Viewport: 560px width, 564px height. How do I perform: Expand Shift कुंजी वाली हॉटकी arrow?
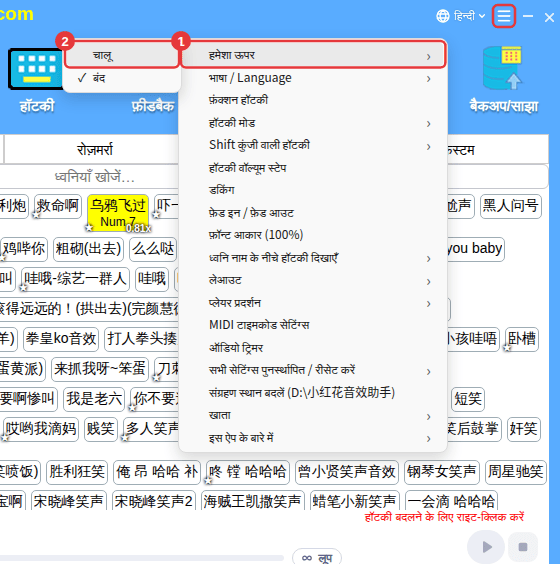(x=428, y=147)
